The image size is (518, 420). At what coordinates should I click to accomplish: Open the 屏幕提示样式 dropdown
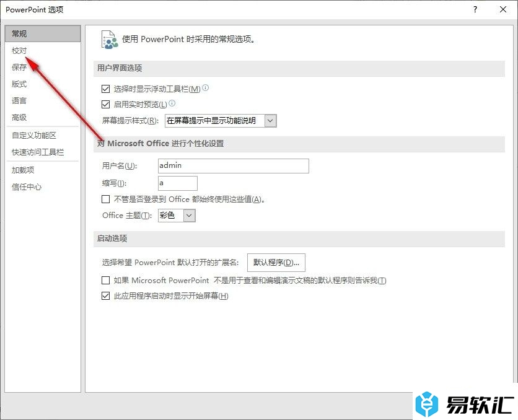click(270, 121)
